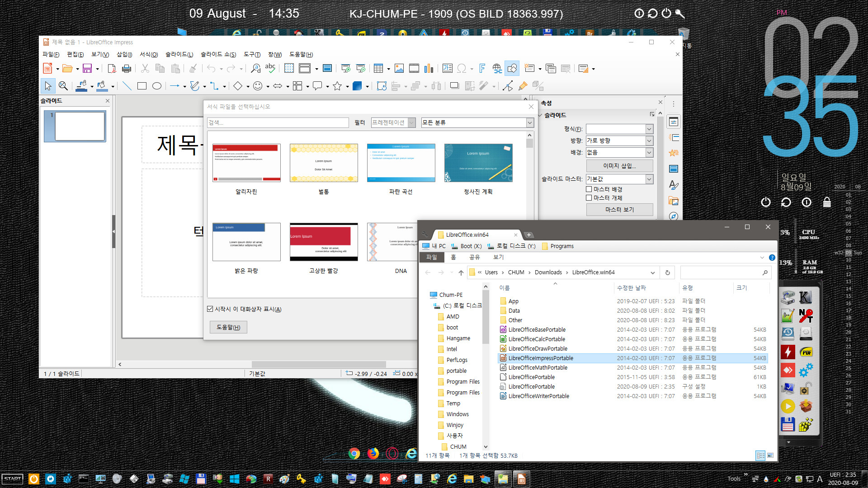Click the Print icon in Impress toolbar
Viewport: 868px width, 488px height.
127,68
